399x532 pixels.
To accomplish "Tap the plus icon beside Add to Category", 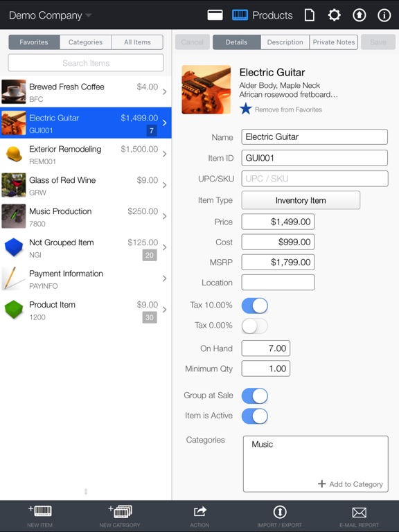I will pyautogui.click(x=321, y=484).
